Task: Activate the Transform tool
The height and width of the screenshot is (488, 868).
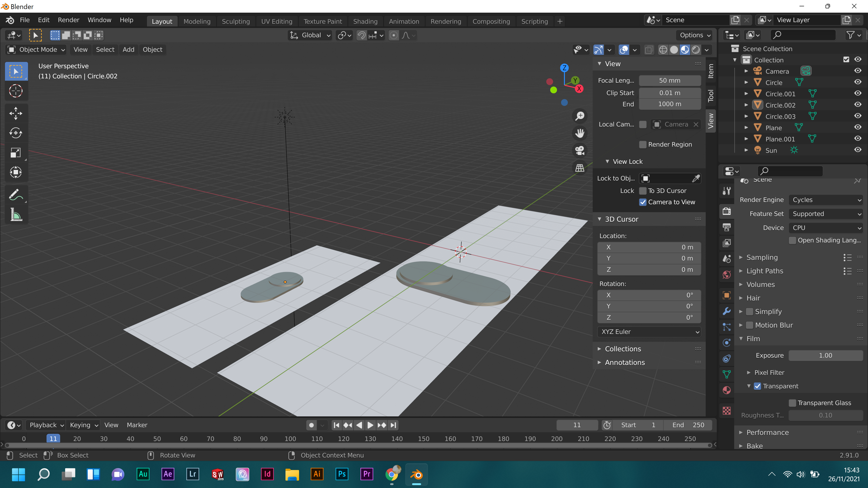Action: (x=16, y=172)
